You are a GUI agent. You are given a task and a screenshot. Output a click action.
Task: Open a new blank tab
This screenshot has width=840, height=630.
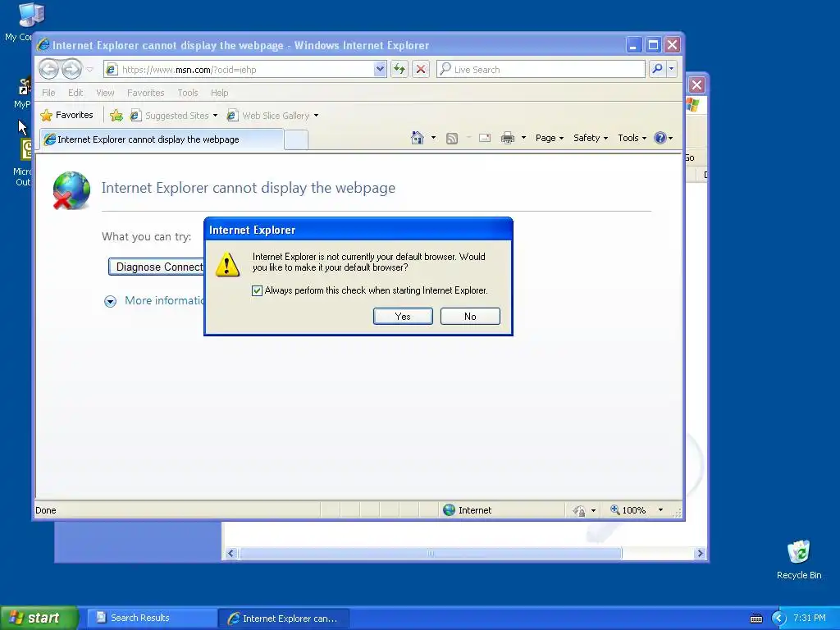[295, 139]
